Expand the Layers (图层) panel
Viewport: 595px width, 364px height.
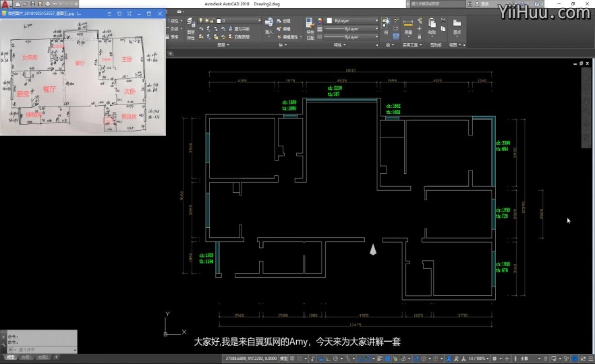tap(223, 44)
